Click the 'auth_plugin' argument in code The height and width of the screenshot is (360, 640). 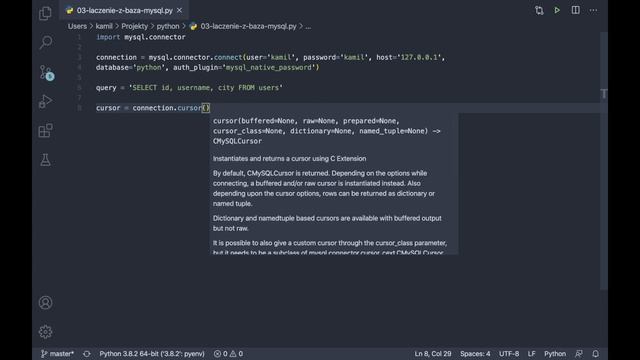pos(195,67)
